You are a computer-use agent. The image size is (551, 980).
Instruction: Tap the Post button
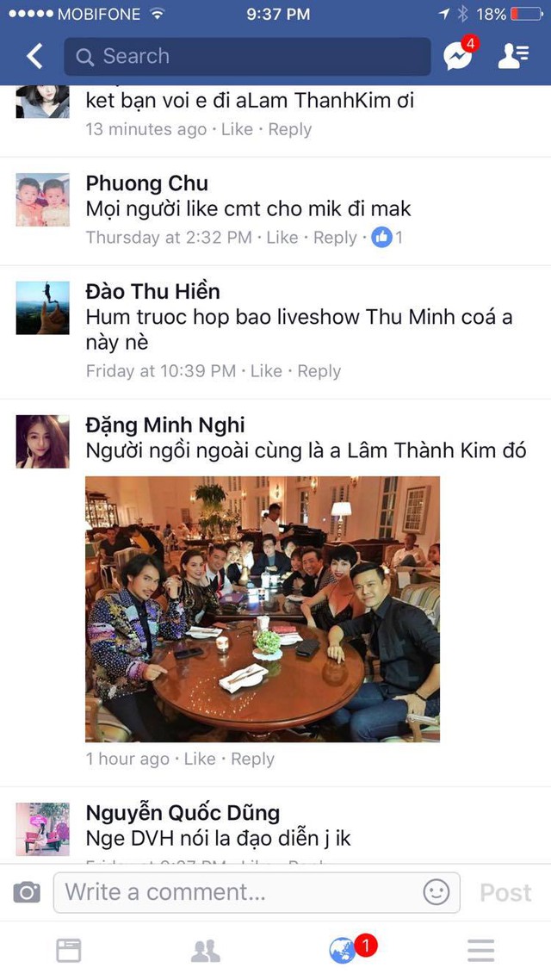pos(505,892)
